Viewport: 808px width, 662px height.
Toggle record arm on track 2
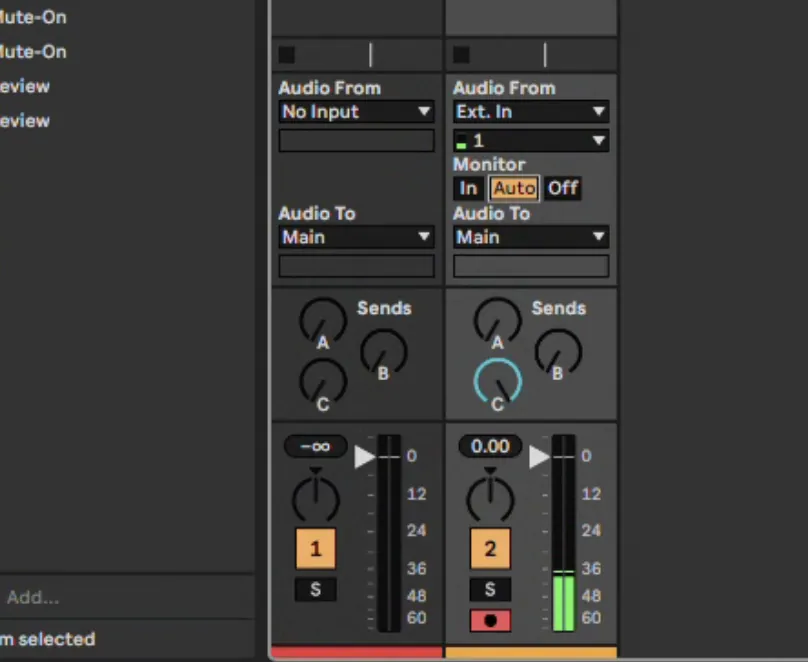coord(490,620)
